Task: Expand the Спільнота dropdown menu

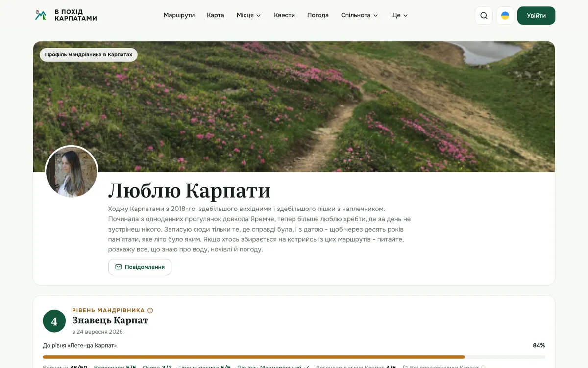Action: [x=360, y=15]
